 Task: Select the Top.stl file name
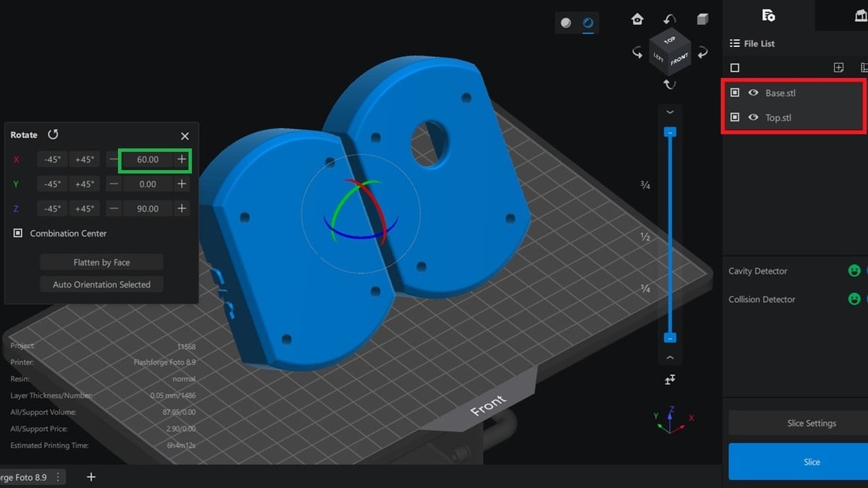coord(778,117)
